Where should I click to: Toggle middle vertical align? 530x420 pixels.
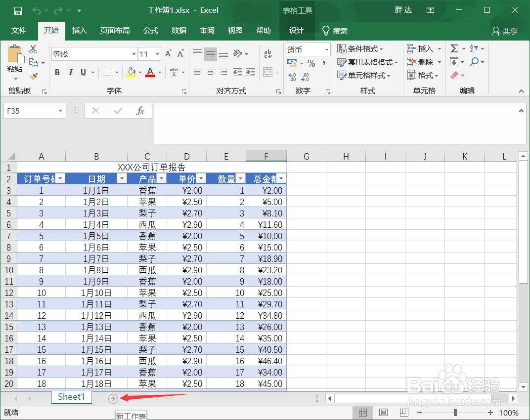coord(210,54)
